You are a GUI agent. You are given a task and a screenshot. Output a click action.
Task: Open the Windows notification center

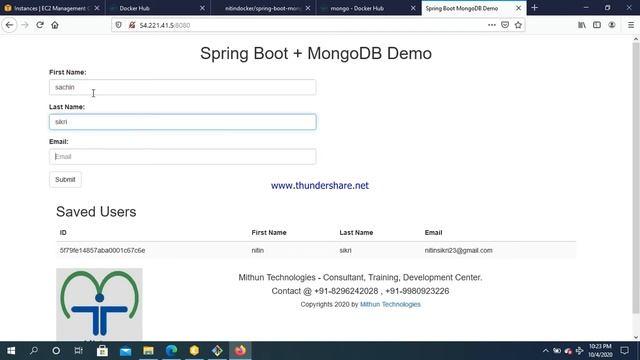624,351
